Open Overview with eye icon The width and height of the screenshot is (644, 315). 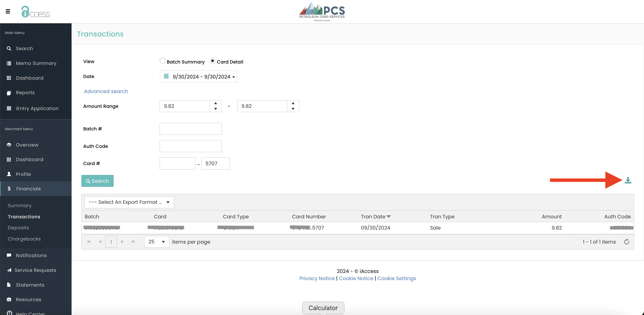click(27, 145)
